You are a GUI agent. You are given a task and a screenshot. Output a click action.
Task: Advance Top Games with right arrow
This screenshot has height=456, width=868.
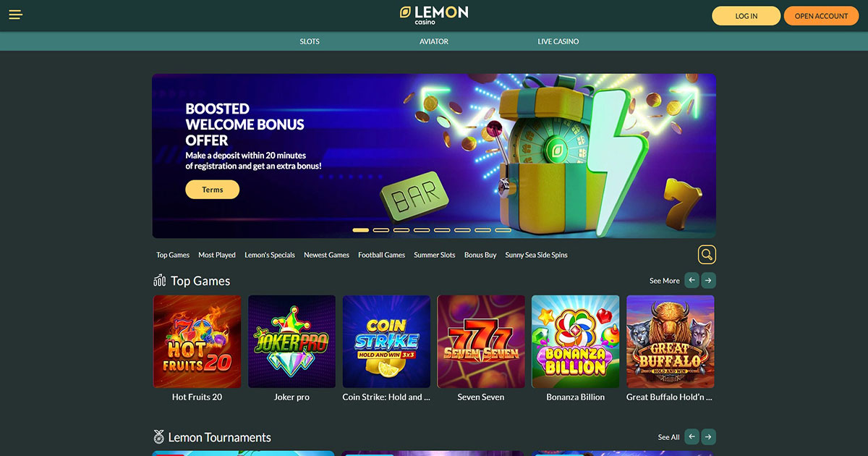tap(709, 280)
